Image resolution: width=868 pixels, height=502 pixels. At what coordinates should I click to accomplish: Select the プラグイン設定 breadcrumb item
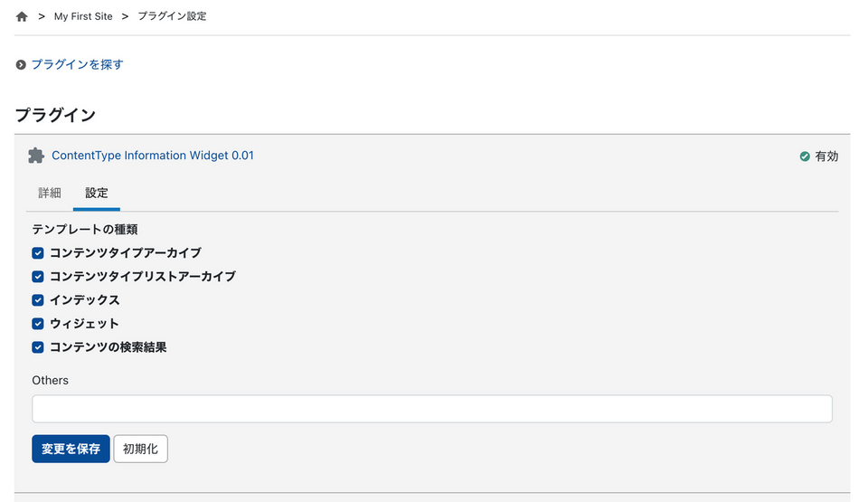(x=172, y=16)
